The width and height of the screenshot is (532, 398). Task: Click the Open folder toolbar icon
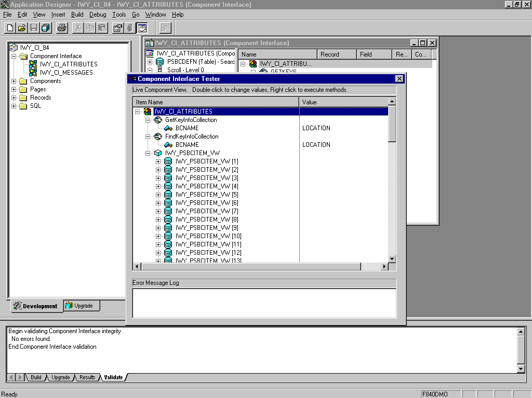22,28
